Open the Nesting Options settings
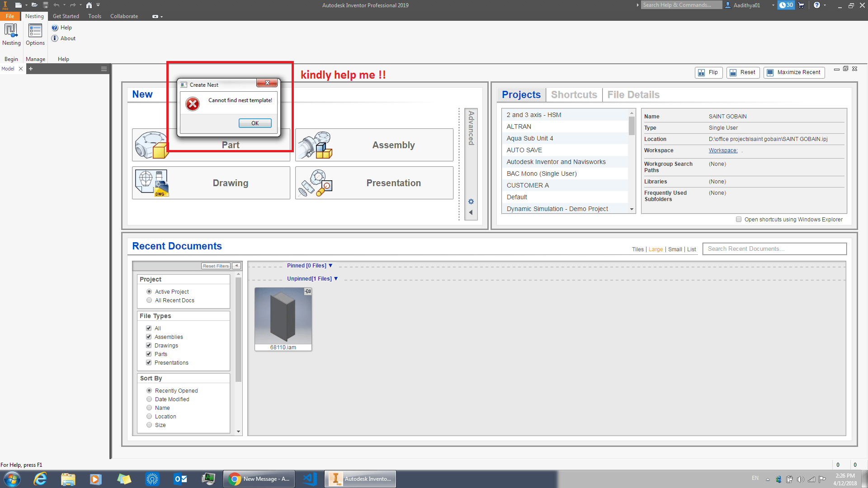The image size is (868, 488). pos(35,35)
